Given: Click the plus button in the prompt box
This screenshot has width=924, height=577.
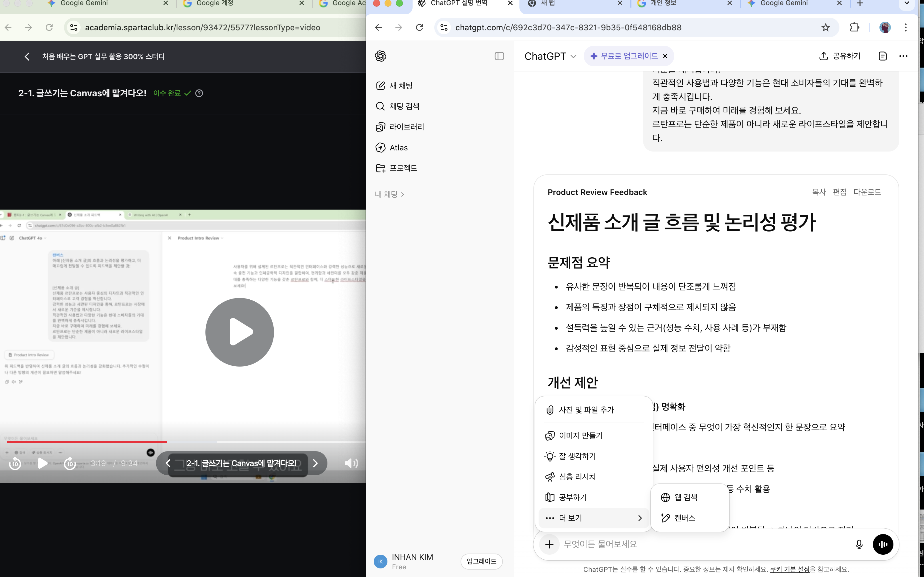Looking at the screenshot, I should point(549,544).
